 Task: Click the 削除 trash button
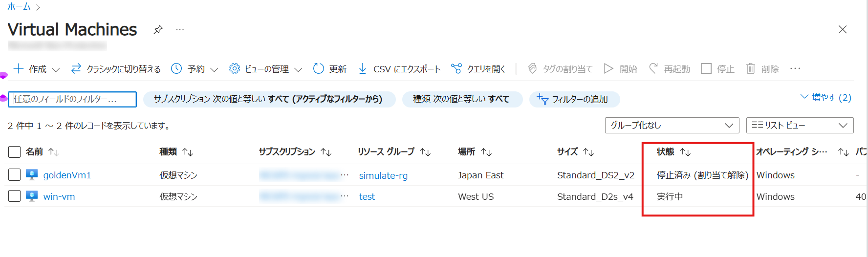(x=762, y=69)
